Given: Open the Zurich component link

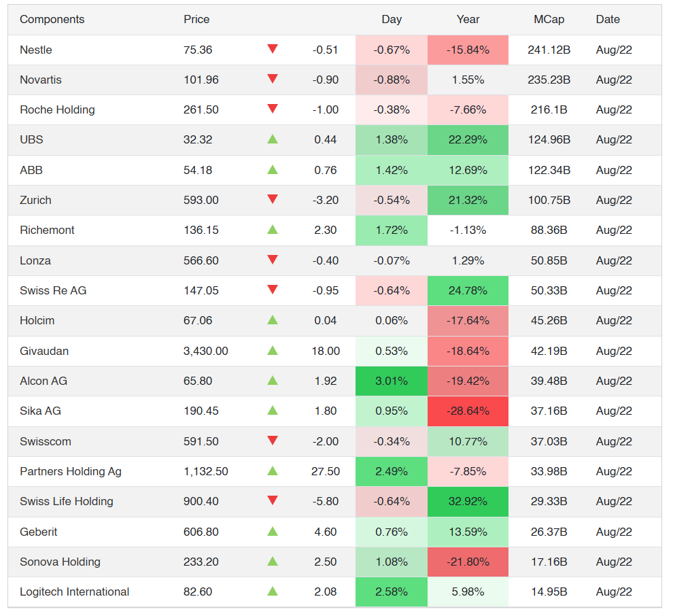Looking at the screenshot, I should pos(35,201).
